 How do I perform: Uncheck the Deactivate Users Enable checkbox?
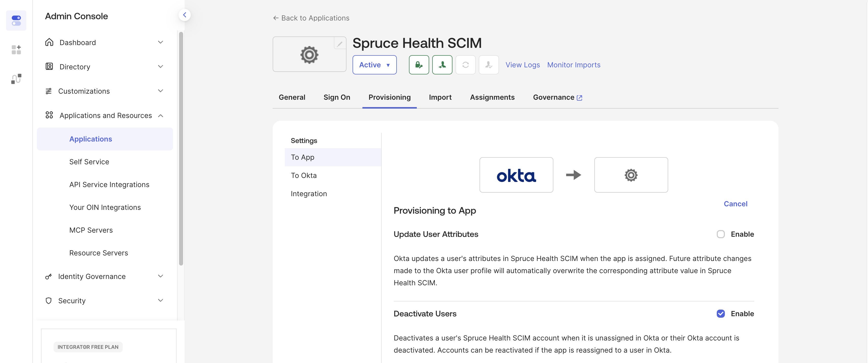tap(720, 314)
